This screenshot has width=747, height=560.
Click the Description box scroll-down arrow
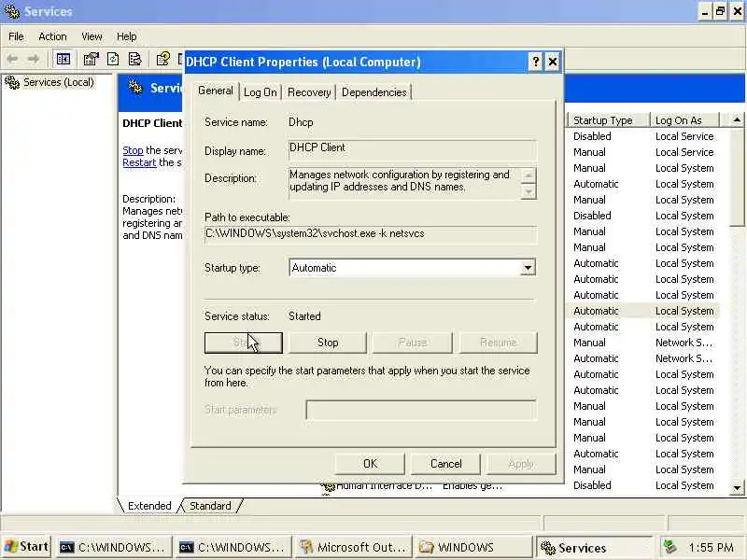(x=528, y=191)
